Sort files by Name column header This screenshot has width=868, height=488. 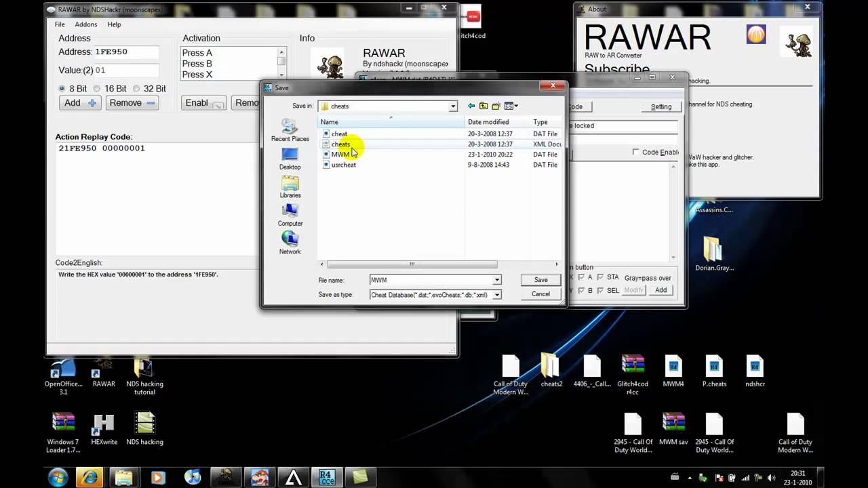click(392, 122)
